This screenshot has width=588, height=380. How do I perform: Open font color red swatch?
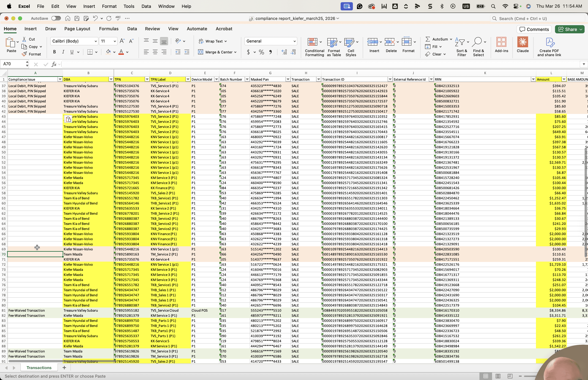point(121,52)
